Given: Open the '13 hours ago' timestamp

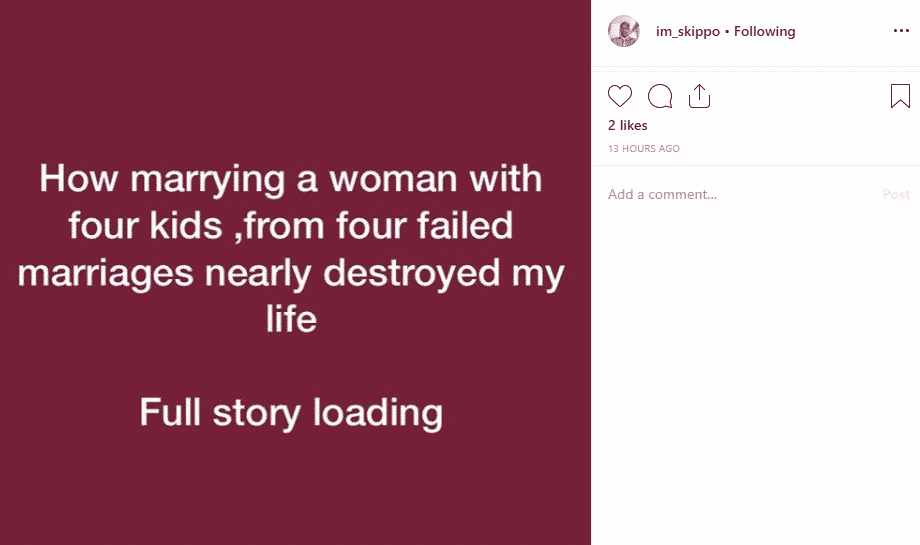Looking at the screenshot, I should [x=644, y=149].
